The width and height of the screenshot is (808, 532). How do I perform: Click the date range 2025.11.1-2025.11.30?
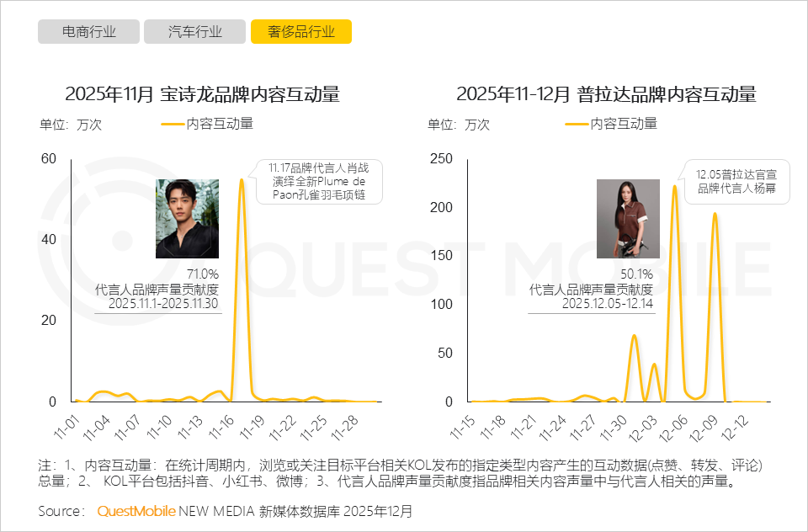click(x=163, y=303)
